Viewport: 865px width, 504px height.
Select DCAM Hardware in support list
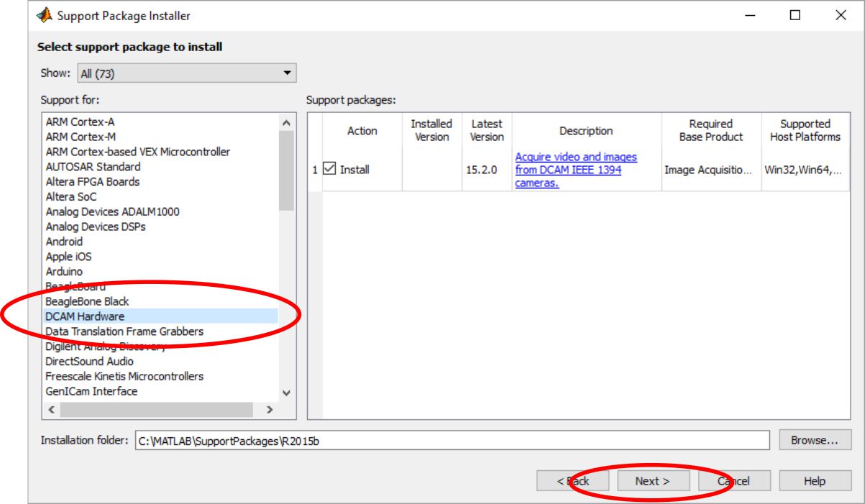(x=85, y=316)
